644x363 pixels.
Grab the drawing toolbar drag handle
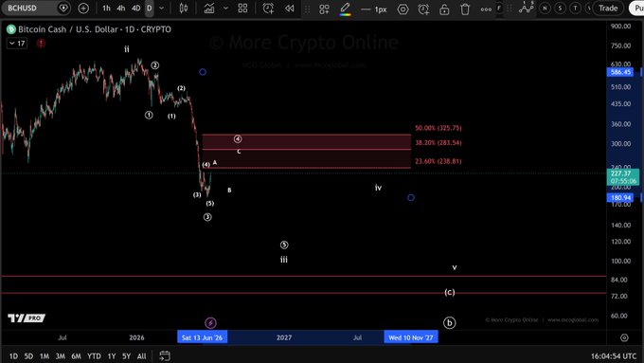tap(307, 9)
